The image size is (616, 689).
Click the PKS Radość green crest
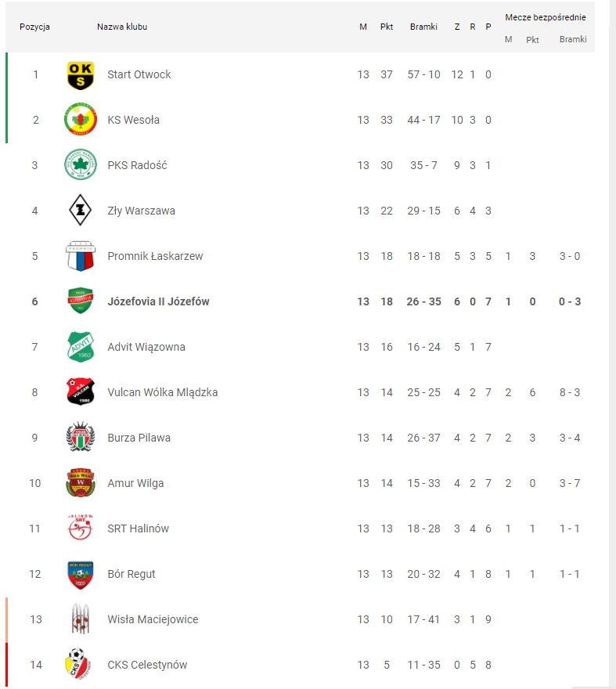pyautogui.click(x=80, y=166)
